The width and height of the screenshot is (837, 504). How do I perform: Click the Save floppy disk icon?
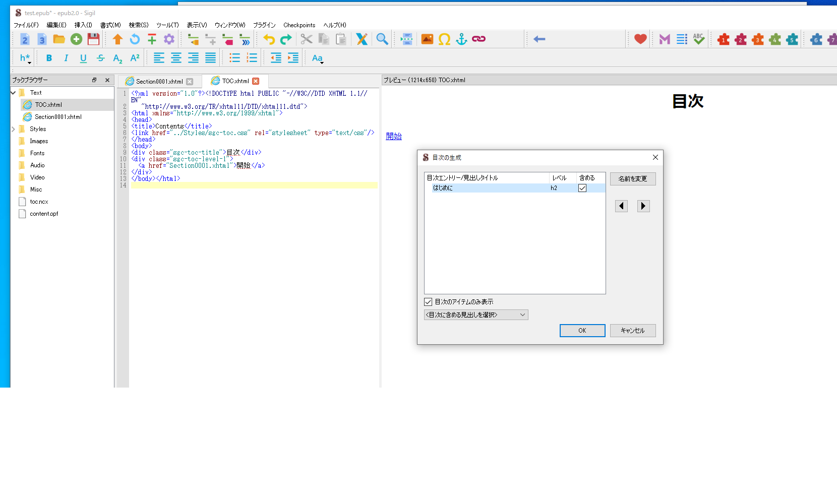(93, 39)
